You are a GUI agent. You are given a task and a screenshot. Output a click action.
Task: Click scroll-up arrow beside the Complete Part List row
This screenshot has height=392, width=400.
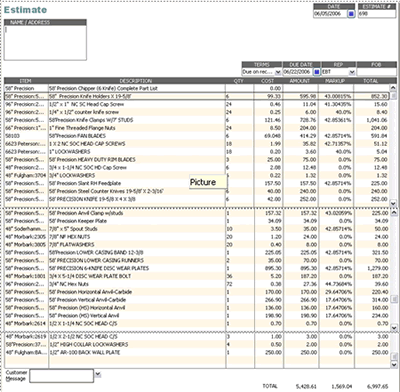coord(393,88)
